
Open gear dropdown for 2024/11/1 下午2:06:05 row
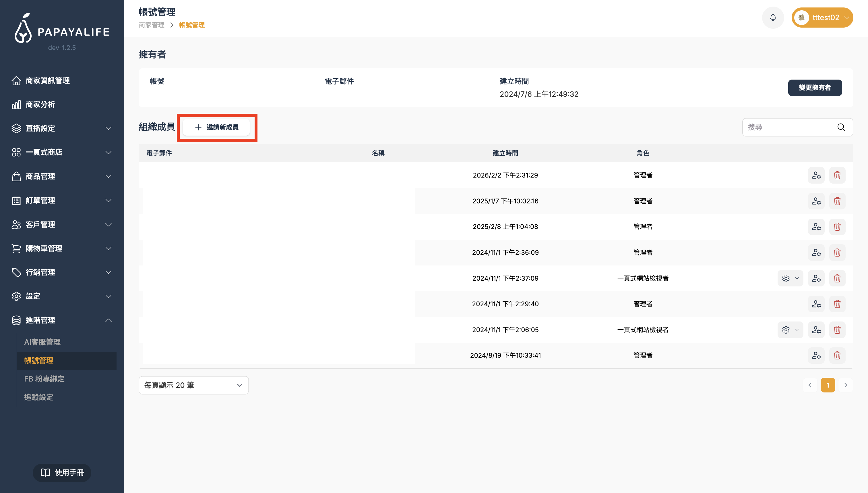[790, 330]
